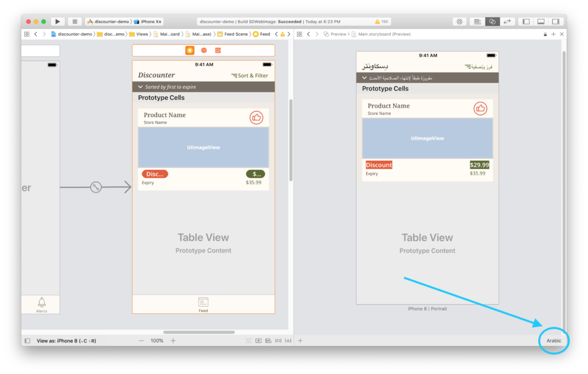
Task: Toggle the Debug area panel
Action: (541, 21)
